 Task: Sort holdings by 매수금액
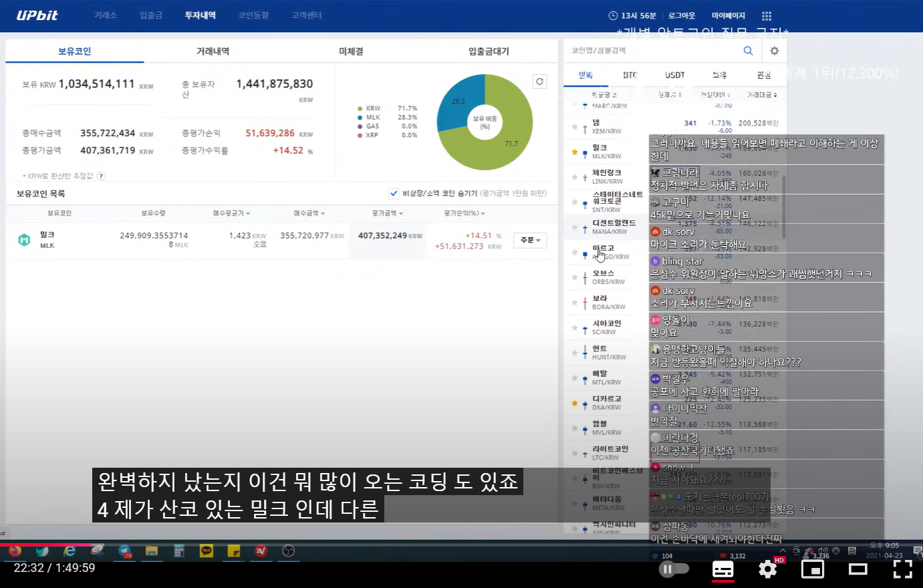(309, 213)
